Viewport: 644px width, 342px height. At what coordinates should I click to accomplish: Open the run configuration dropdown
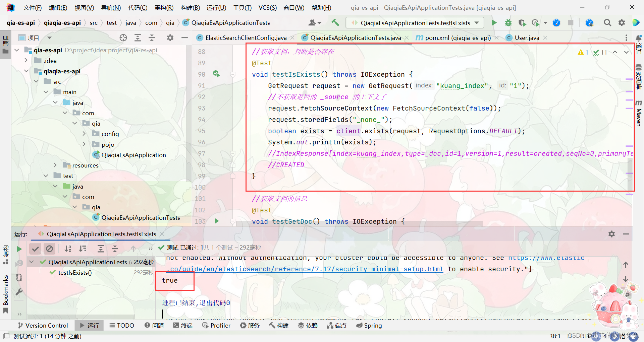415,23
